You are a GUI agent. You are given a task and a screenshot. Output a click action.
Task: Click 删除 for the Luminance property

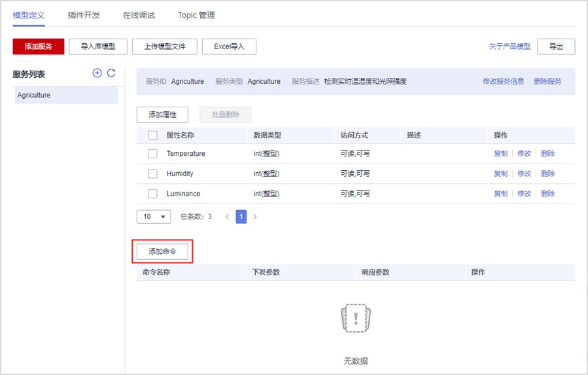(x=547, y=194)
